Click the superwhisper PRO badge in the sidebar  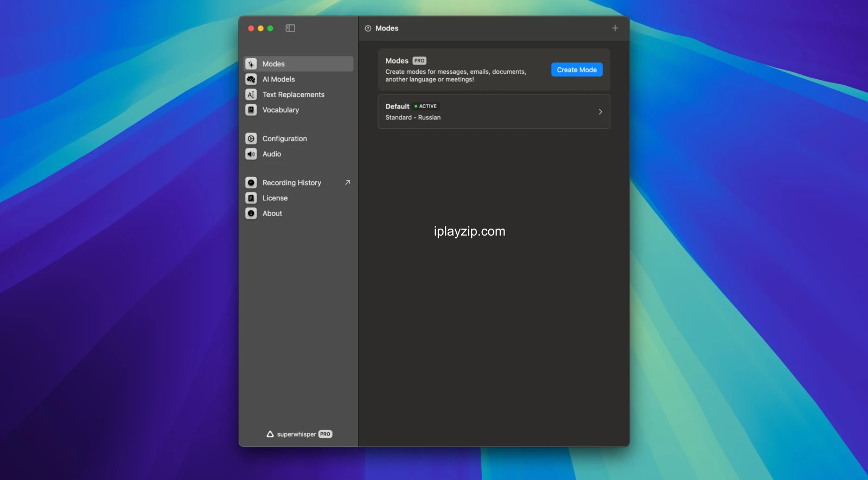325,434
